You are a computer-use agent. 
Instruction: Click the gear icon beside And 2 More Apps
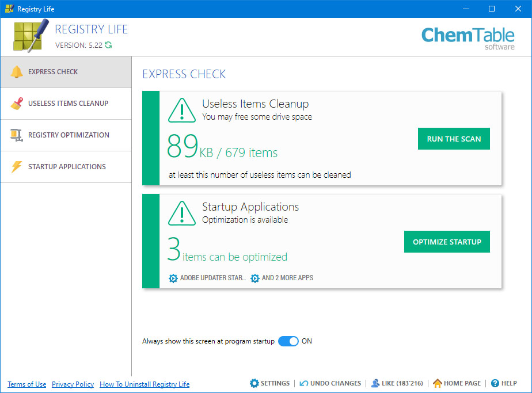coord(255,278)
